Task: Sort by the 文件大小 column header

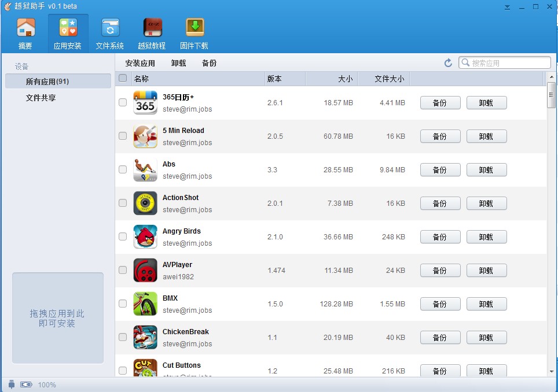Action: point(384,79)
